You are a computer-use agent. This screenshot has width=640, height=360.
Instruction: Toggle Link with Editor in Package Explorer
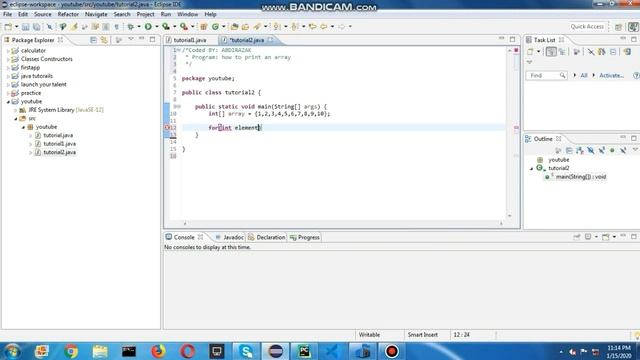tap(104, 40)
